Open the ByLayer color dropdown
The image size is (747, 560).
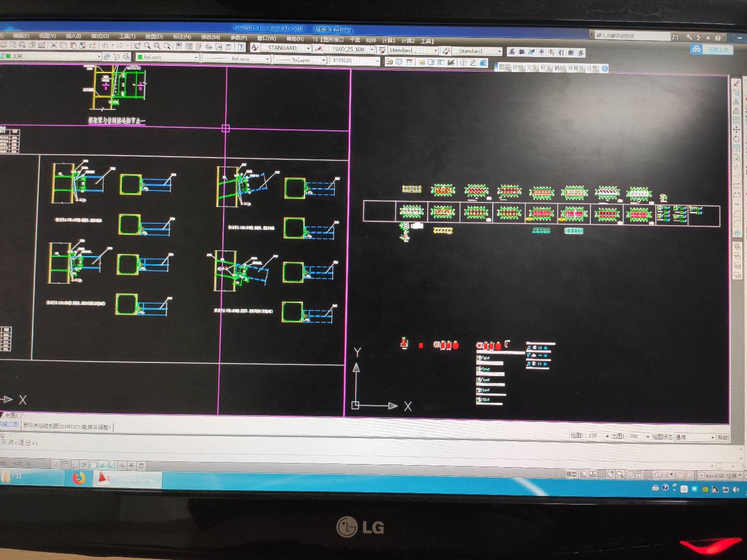(196, 58)
